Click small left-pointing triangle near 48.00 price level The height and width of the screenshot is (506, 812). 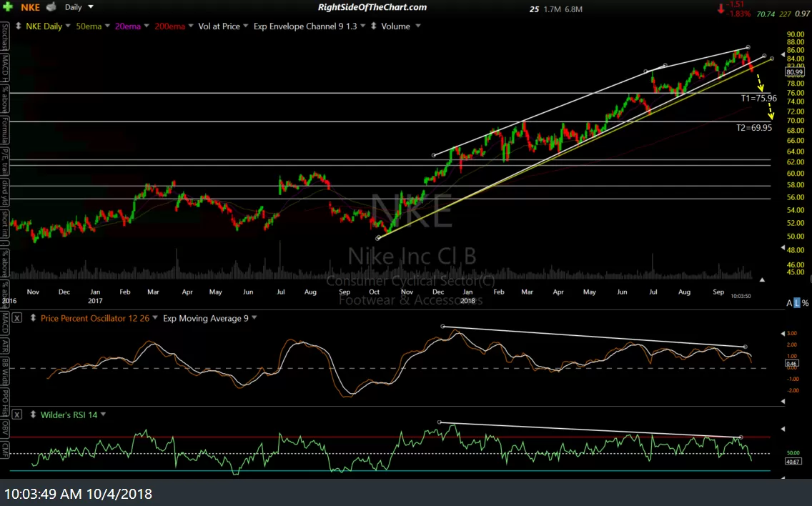tap(783, 249)
